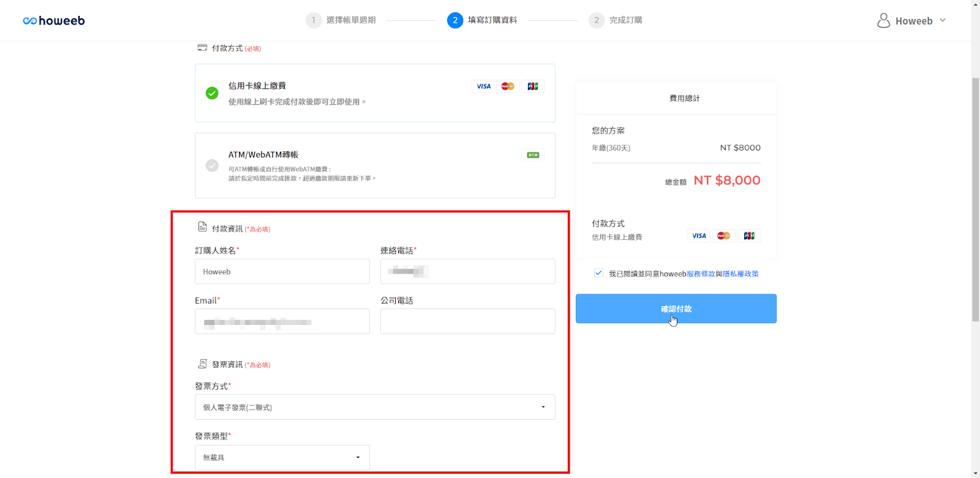Click the MasterCard logo in 費用總計 summary

723,236
